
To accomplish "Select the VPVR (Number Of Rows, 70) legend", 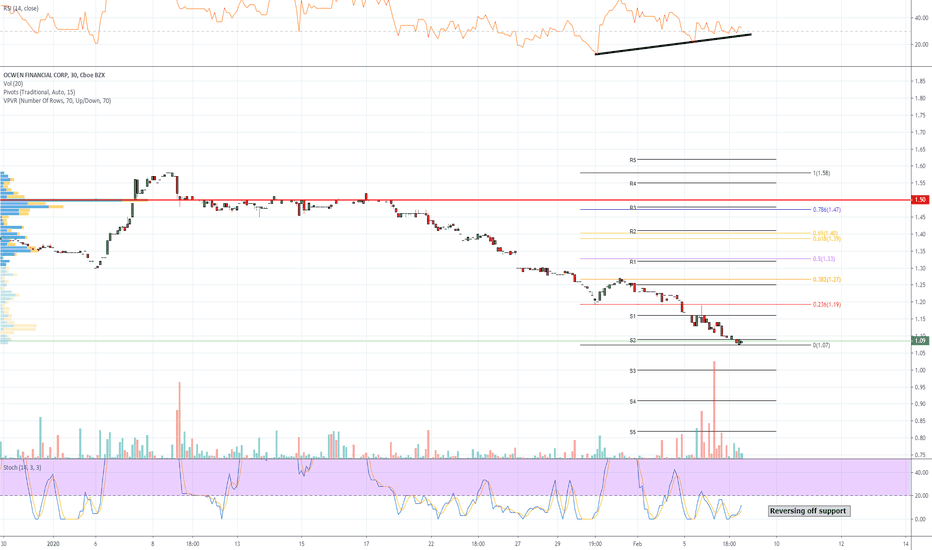I will point(57,100).
